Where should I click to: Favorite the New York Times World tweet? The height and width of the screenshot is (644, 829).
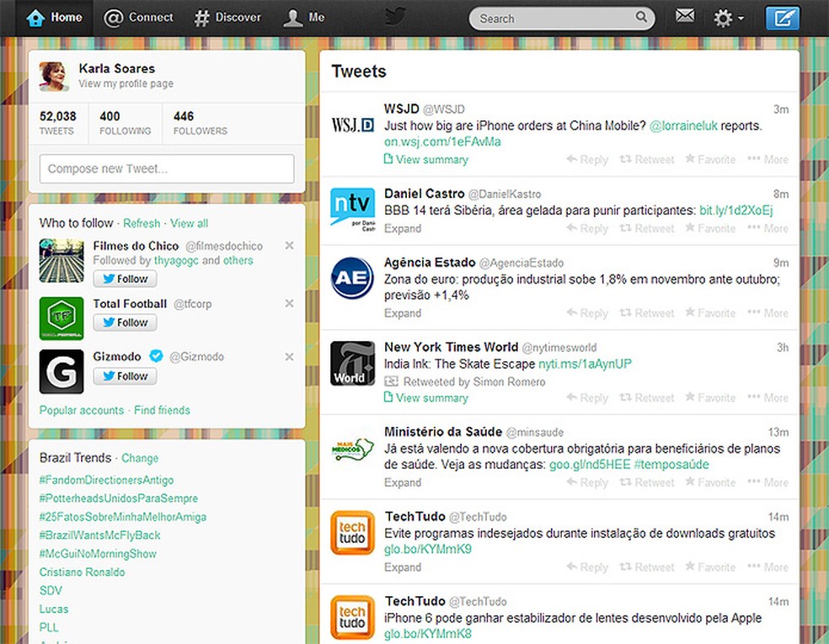point(710,398)
